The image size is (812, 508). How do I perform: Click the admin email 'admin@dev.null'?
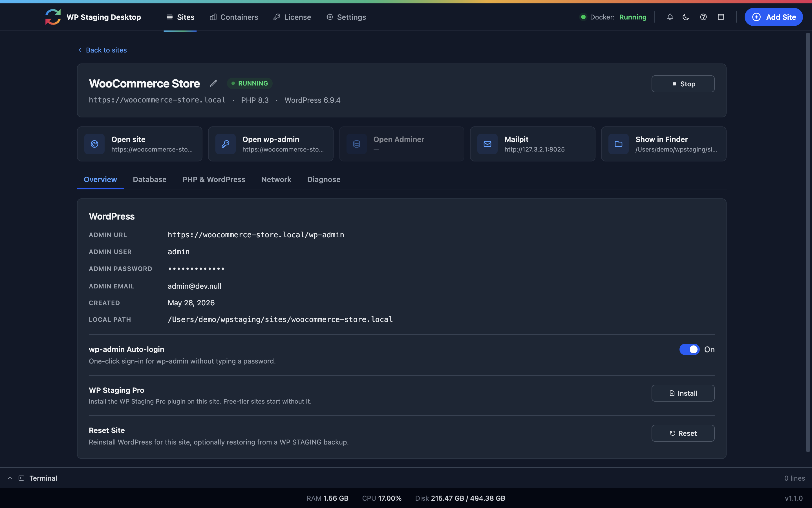(x=194, y=286)
